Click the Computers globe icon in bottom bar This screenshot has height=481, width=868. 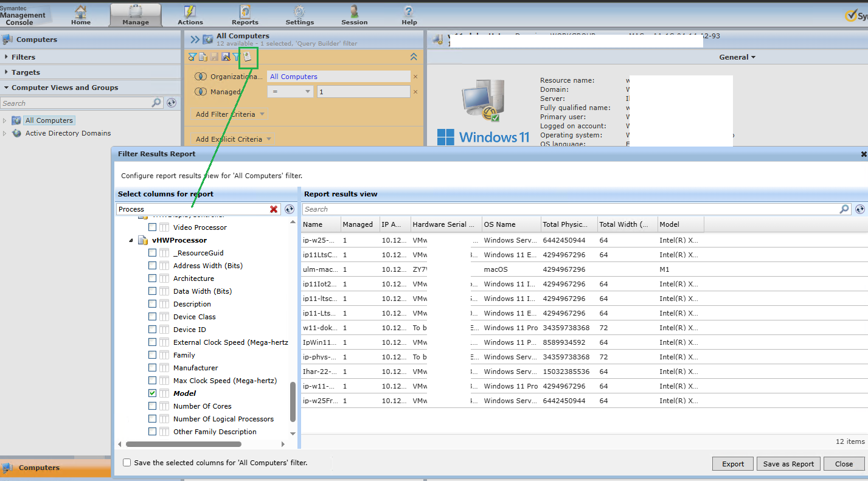tap(7, 468)
